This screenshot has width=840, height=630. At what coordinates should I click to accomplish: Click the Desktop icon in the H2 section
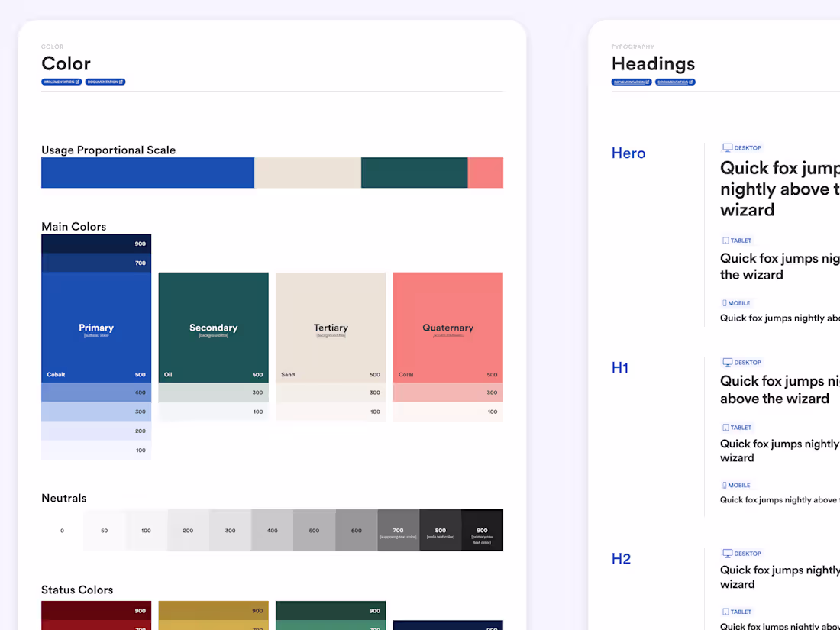pyautogui.click(x=727, y=554)
